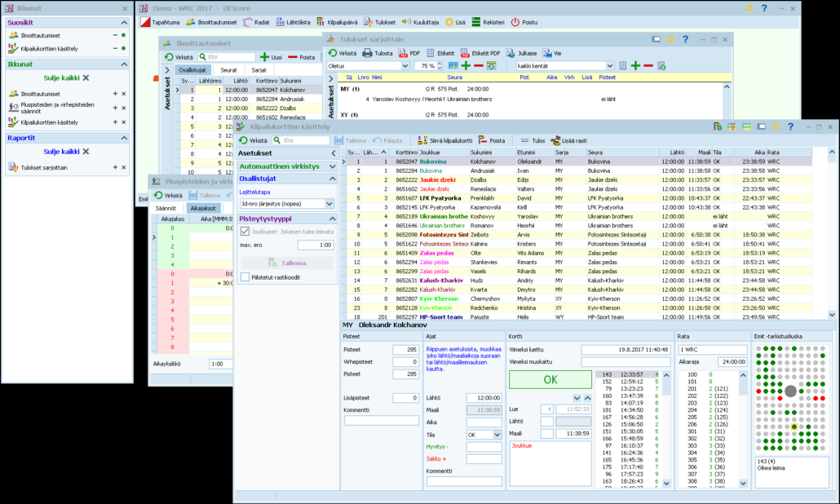Switch to the Seurat tab
840x504 pixels.
coord(228,70)
